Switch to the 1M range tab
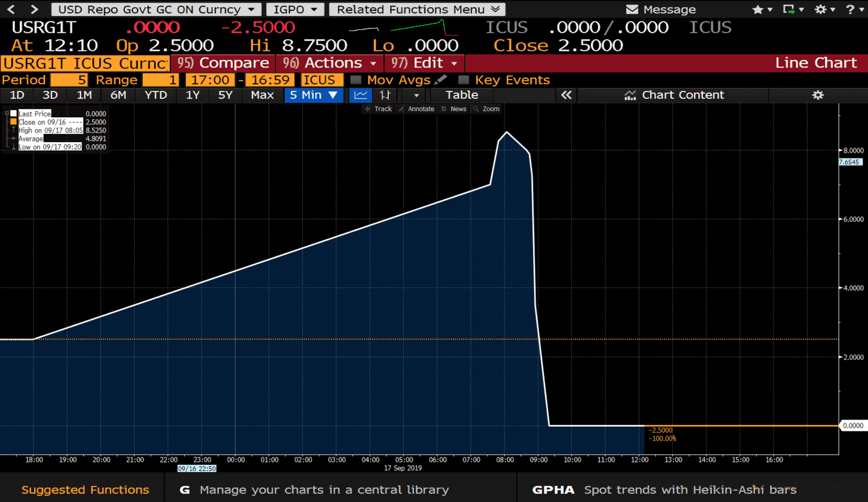The height and width of the screenshot is (502, 868). [x=84, y=95]
